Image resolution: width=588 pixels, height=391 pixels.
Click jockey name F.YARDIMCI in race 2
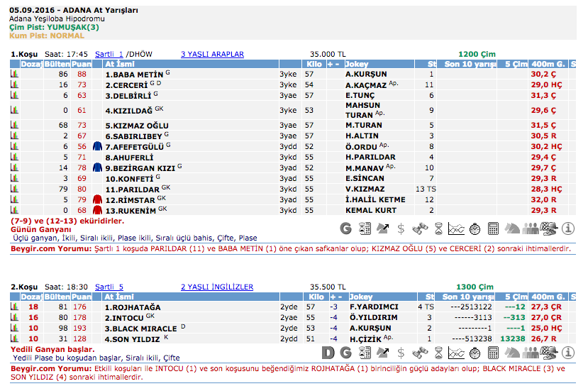tap(373, 307)
